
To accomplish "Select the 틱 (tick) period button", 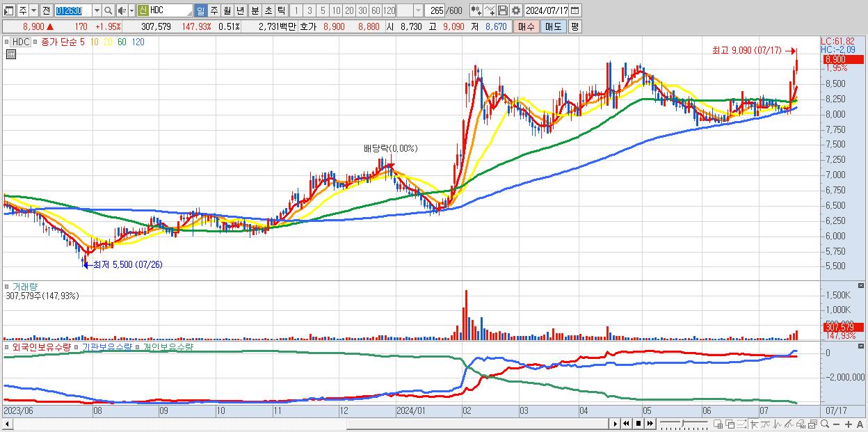I will tap(281, 10).
